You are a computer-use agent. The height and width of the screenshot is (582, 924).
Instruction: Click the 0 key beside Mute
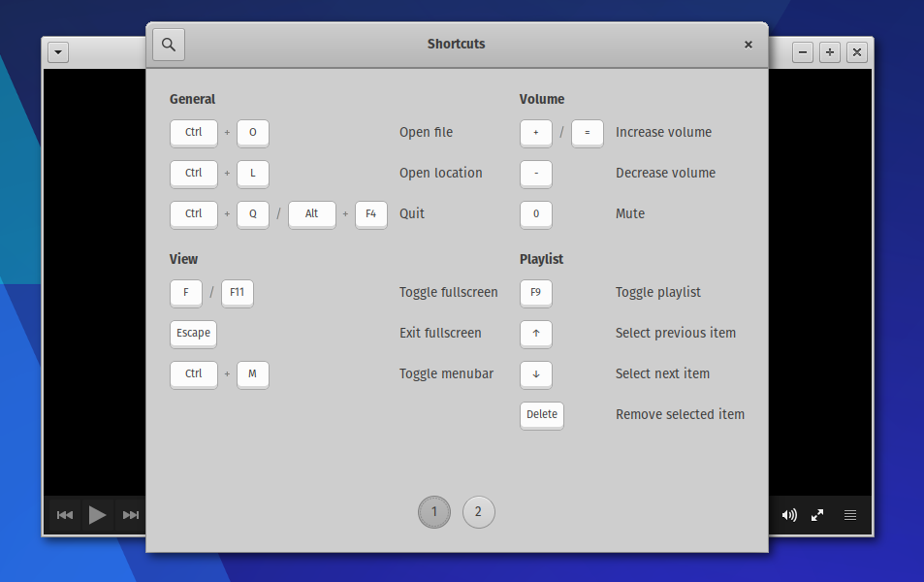point(535,213)
